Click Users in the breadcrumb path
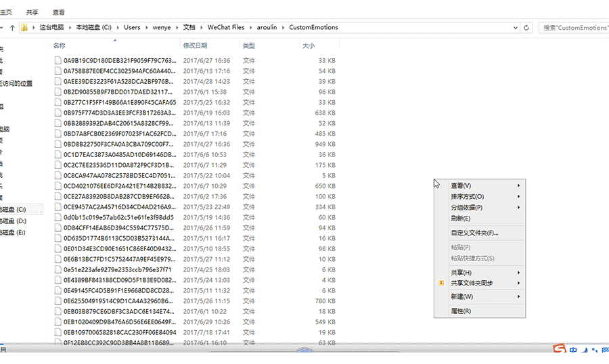Viewport: 609px width, 364px height. [x=132, y=28]
